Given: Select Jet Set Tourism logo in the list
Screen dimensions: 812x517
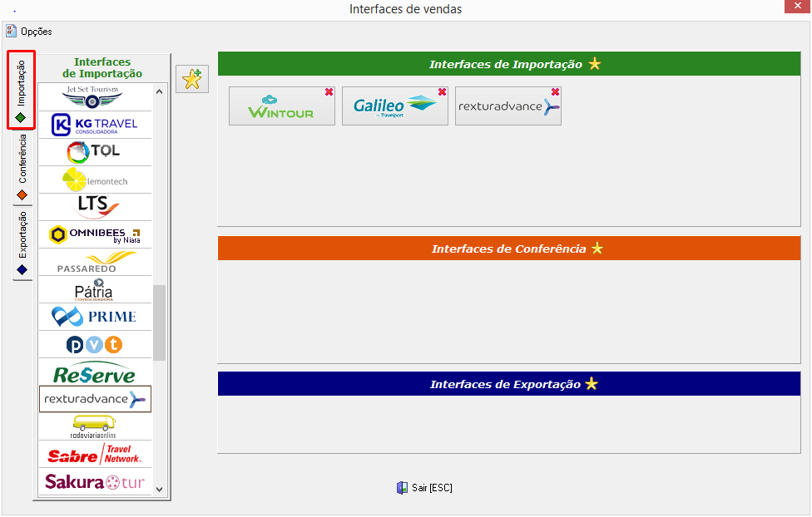Looking at the screenshot, I should click(96, 96).
